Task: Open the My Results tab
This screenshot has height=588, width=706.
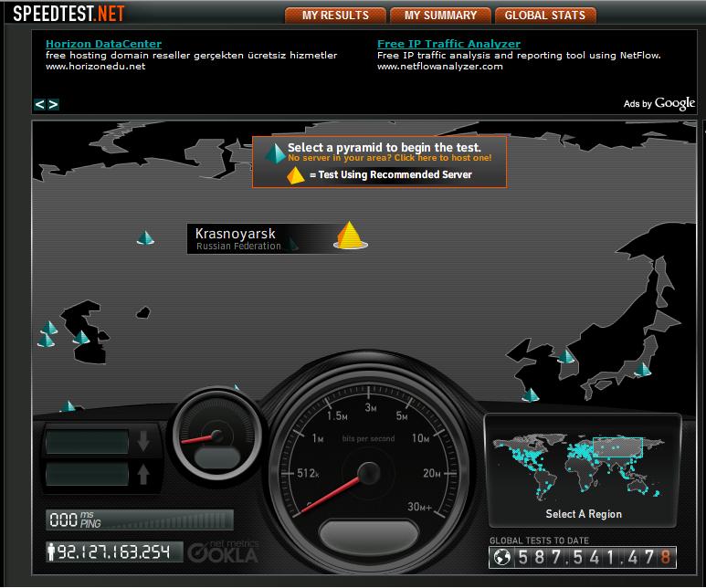Action: [x=335, y=16]
